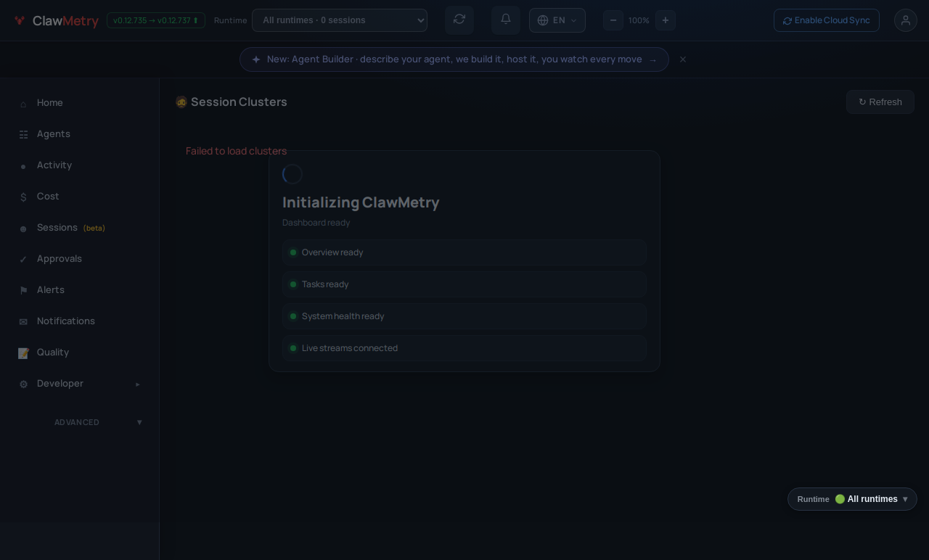This screenshot has height=560, width=929.
Task: Click the Quality notepad icon
Action: click(x=23, y=353)
